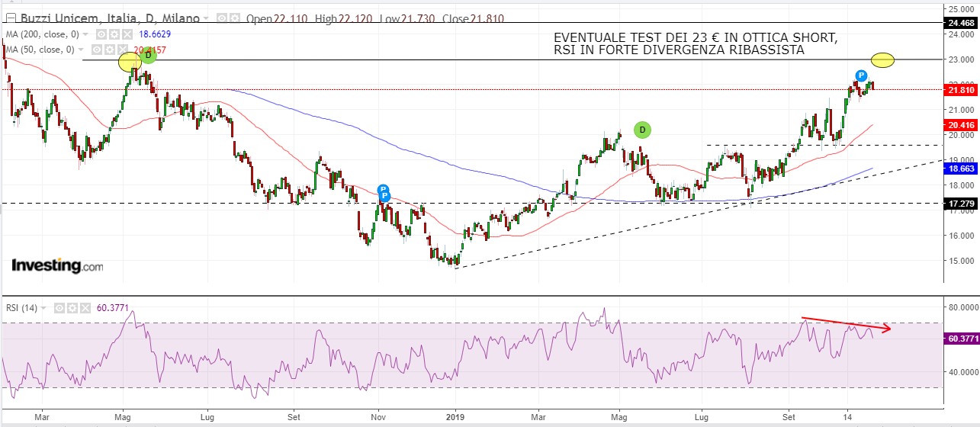Screen dimensions: 980x427
Task: Expand the MA (50, close, 0) dropdown arrow
Action: 81,50
